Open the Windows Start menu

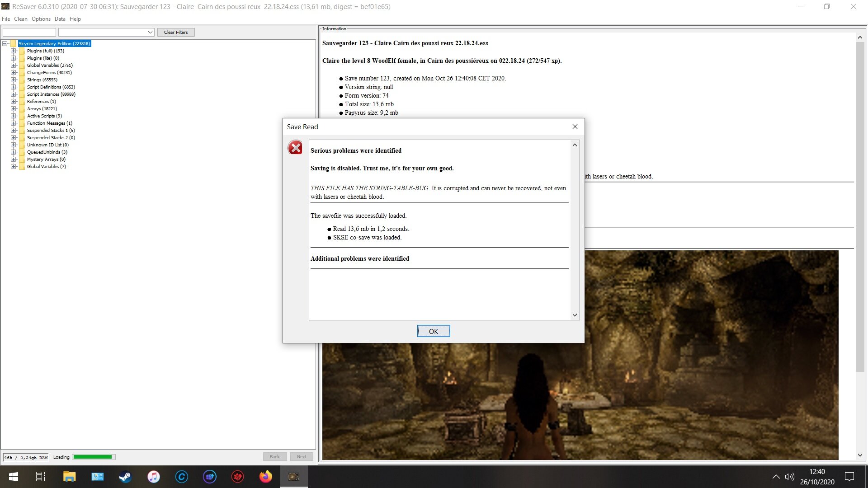point(14,477)
